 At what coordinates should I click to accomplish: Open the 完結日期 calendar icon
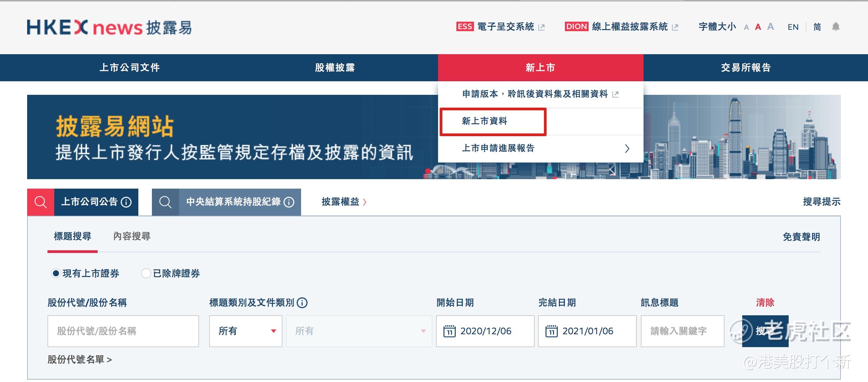pos(551,331)
